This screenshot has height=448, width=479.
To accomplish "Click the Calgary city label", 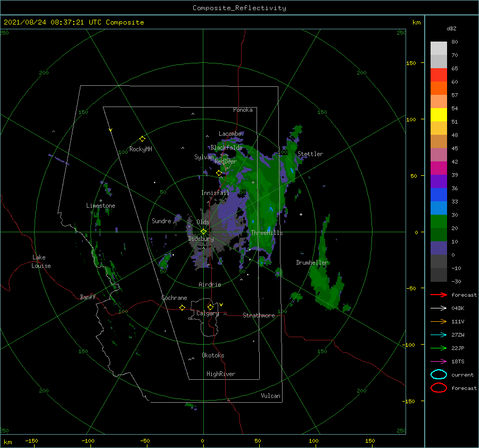I will pyautogui.click(x=208, y=313).
